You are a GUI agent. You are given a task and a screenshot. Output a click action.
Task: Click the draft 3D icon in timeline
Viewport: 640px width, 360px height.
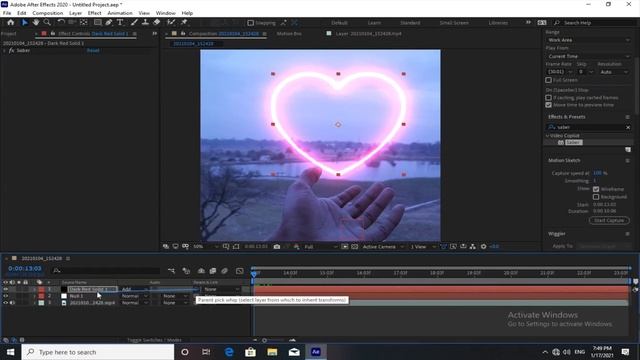186,271
